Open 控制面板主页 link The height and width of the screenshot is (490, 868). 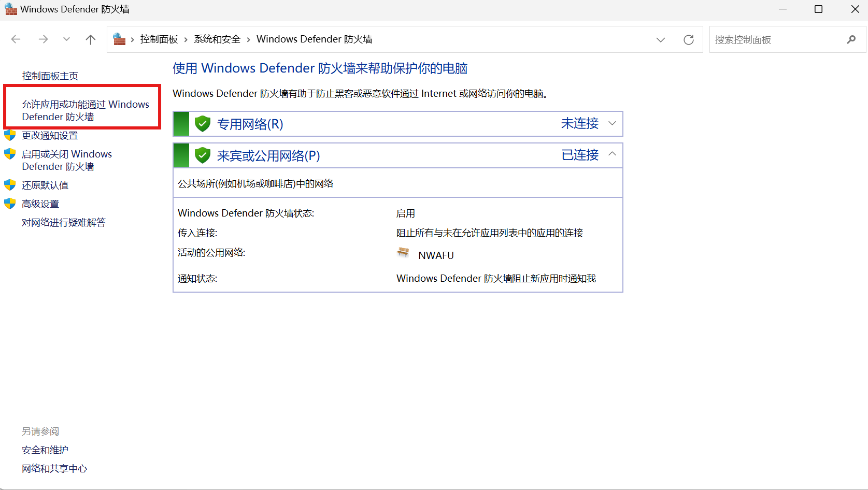(x=50, y=76)
